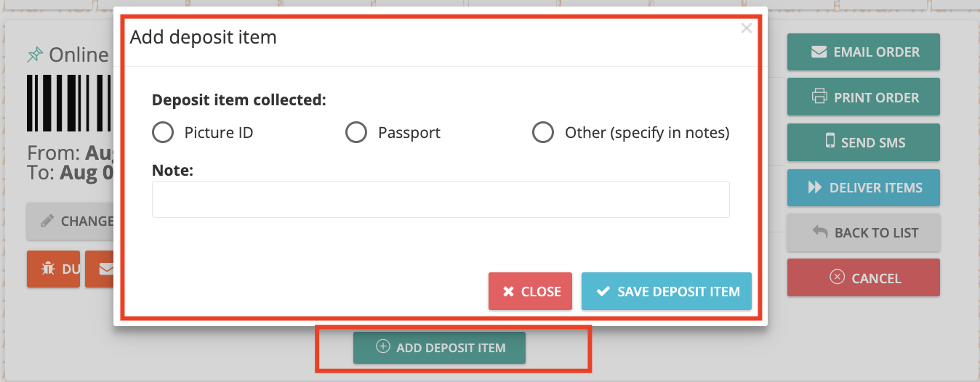Select Other (specify in notes) option
980x382 pixels.
[x=543, y=133]
